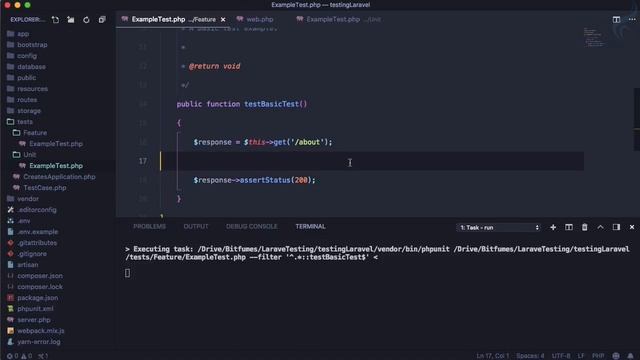Move the panel to the side
The height and width of the screenshot is (360, 640).
(x=616, y=227)
